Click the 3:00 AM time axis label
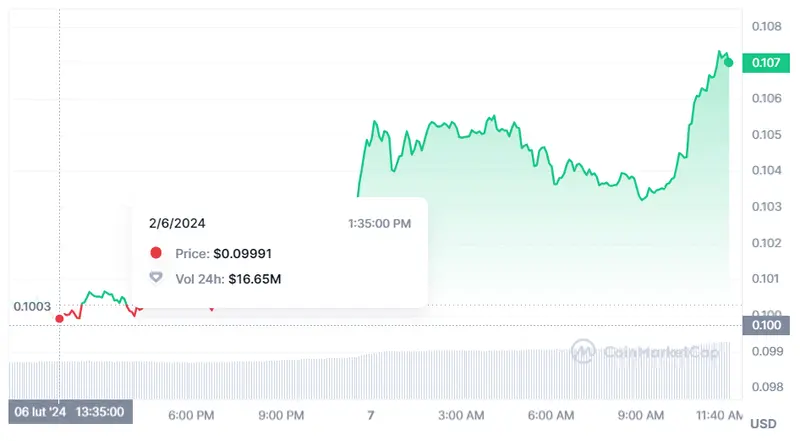The image size is (800, 441). point(461,415)
